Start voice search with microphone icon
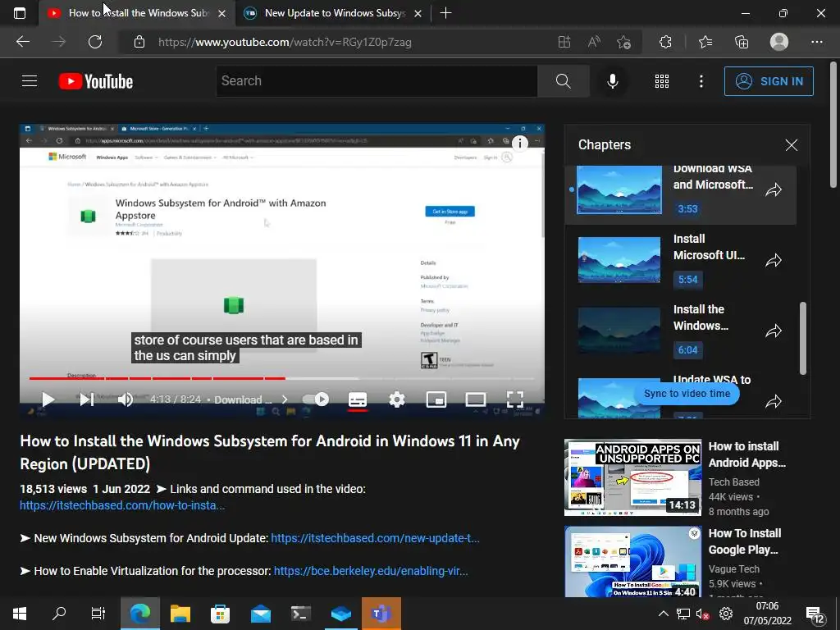This screenshot has height=630, width=840. [612, 81]
